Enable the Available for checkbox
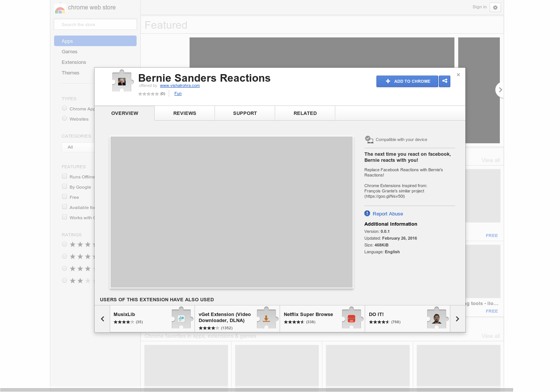560x392 pixels. point(64,207)
